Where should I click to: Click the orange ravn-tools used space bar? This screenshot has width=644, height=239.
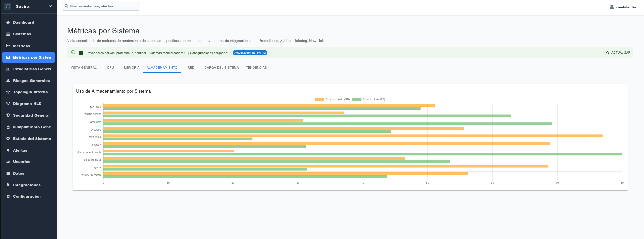352,136
